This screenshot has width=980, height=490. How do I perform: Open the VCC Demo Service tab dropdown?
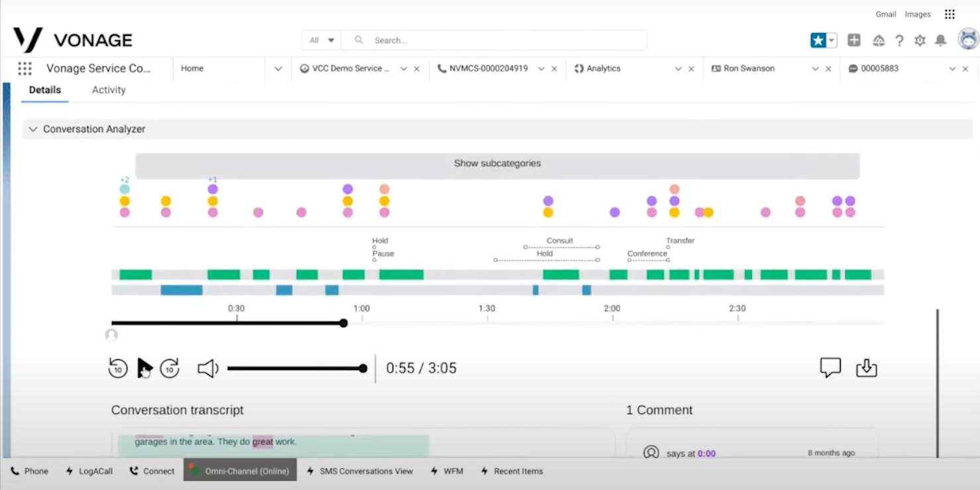pos(403,69)
